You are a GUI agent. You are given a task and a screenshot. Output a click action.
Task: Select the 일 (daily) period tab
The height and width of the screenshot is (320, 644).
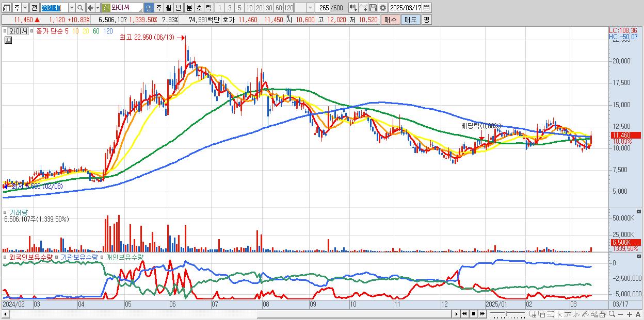pos(149,8)
